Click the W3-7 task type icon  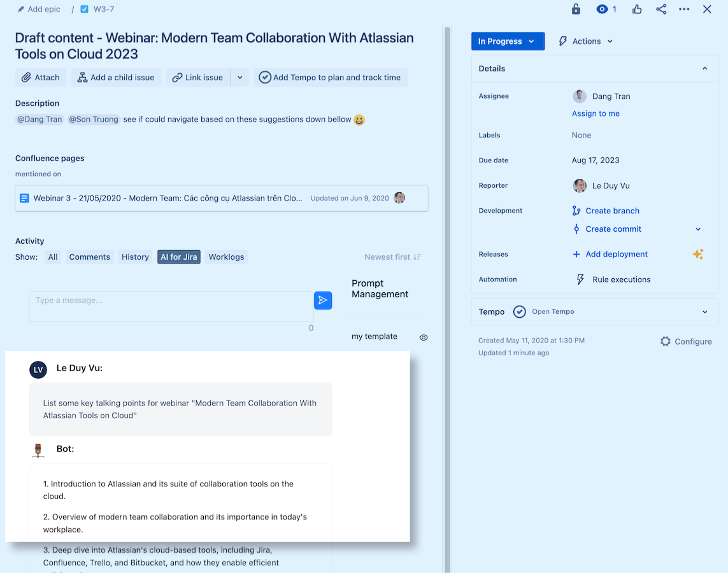click(84, 10)
